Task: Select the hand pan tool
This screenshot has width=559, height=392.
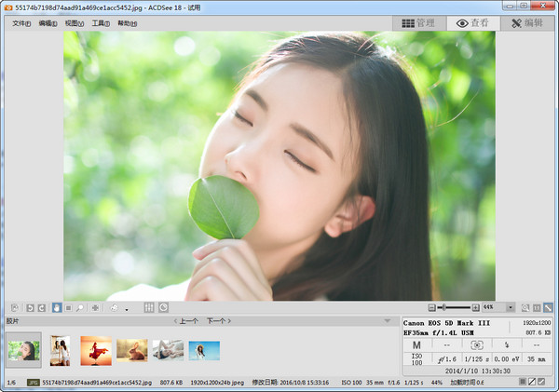Action: [56, 307]
